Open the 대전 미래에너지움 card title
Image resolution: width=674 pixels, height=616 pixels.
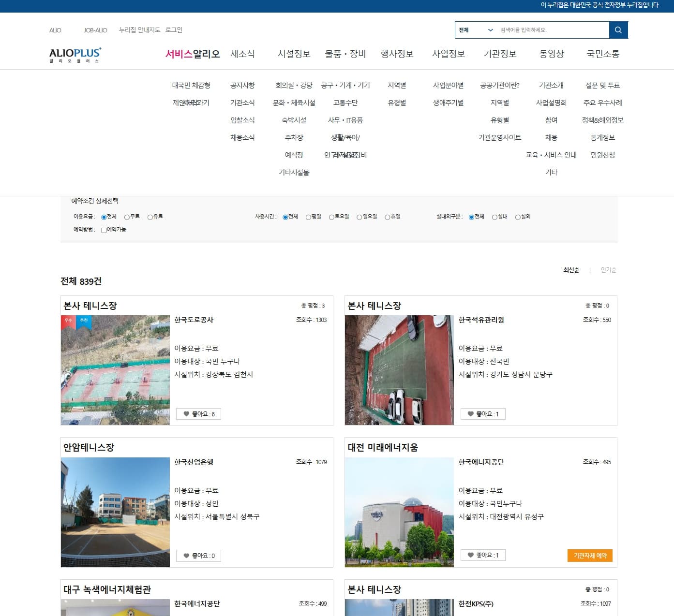point(383,447)
